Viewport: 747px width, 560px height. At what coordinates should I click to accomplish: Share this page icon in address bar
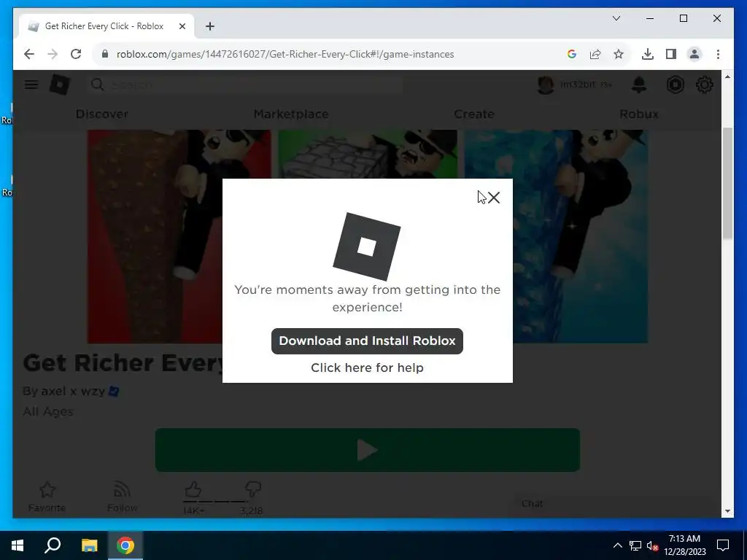coord(595,54)
